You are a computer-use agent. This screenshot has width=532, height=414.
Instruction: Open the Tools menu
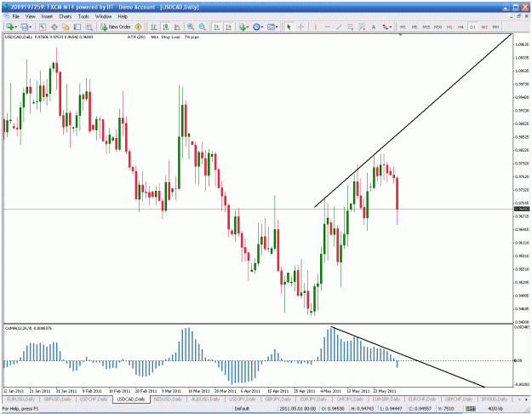click(x=83, y=16)
